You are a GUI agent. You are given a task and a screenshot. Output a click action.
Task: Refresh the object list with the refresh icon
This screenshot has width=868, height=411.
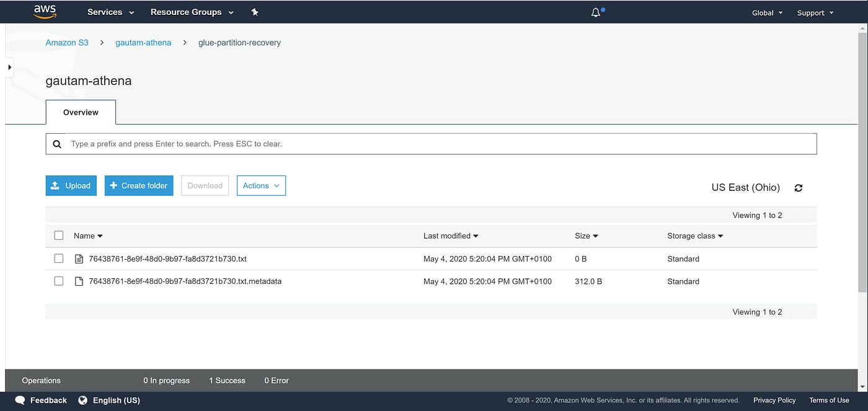[799, 188]
